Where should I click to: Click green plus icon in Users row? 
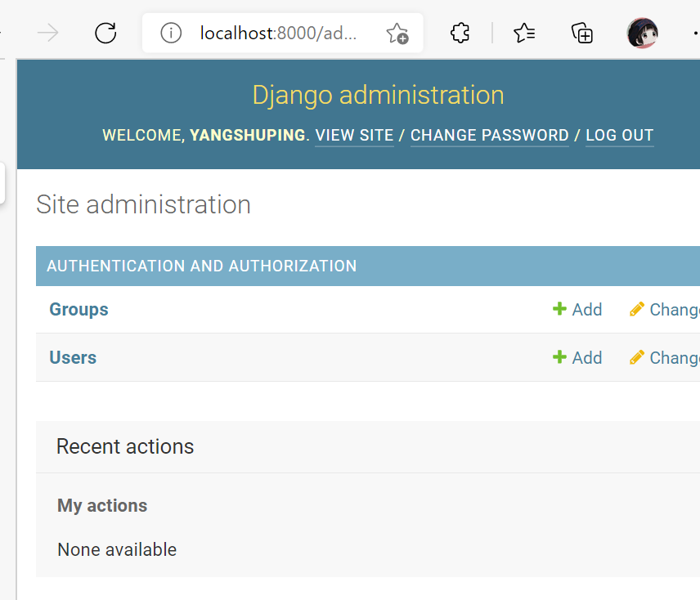559,357
